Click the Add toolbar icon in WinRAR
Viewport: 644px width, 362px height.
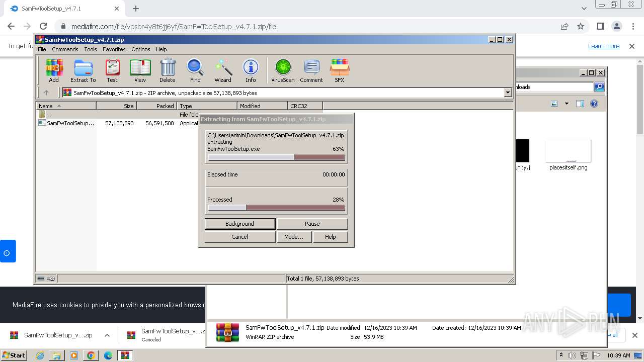click(54, 70)
